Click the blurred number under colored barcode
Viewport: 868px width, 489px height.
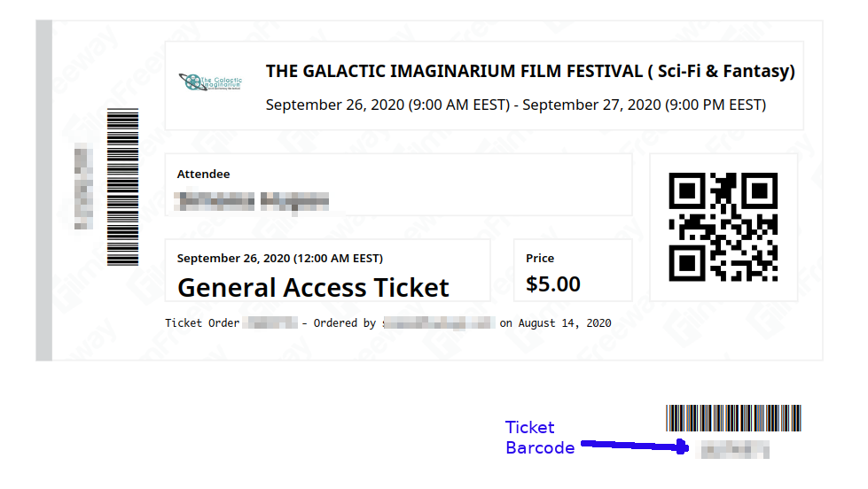734,450
